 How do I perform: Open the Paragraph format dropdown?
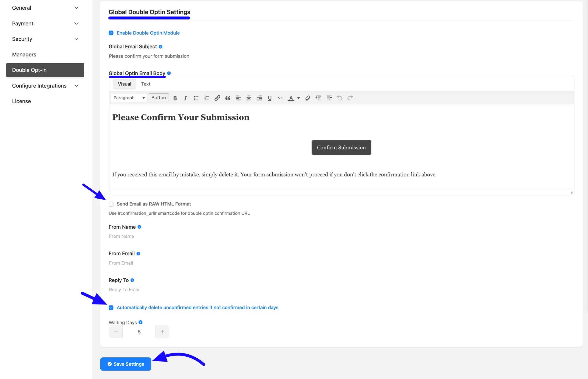click(129, 98)
